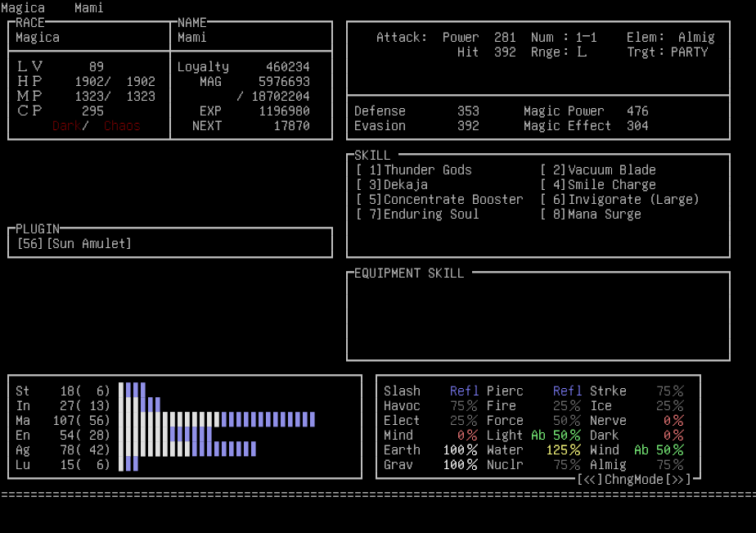The height and width of the screenshot is (533, 756).
Task: Click the MAG value 5976693
Action: [x=284, y=82]
